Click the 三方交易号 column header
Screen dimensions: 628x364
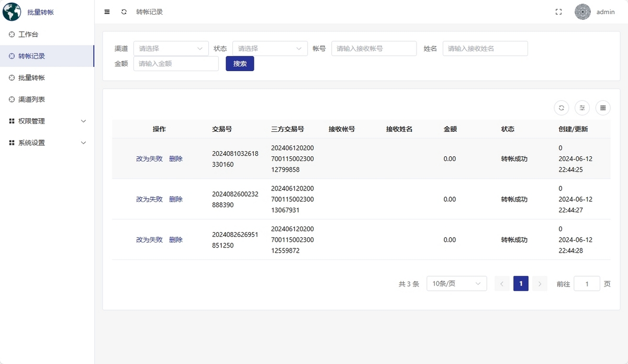288,129
